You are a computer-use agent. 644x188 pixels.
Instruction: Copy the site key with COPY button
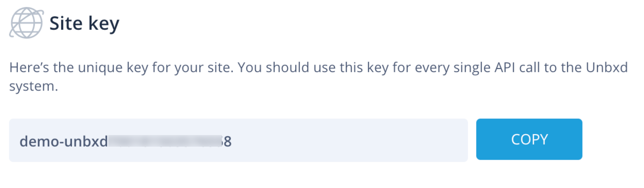pyautogui.click(x=529, y=139)
